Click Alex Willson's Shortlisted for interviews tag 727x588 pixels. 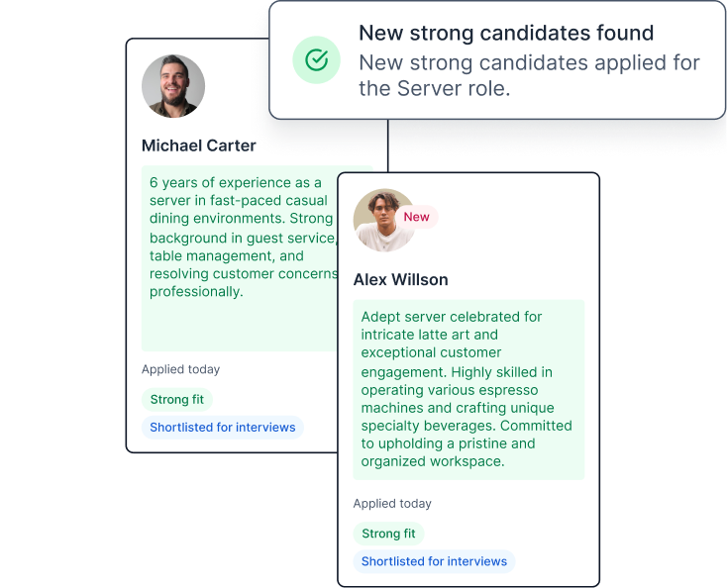tap(434, 561)
